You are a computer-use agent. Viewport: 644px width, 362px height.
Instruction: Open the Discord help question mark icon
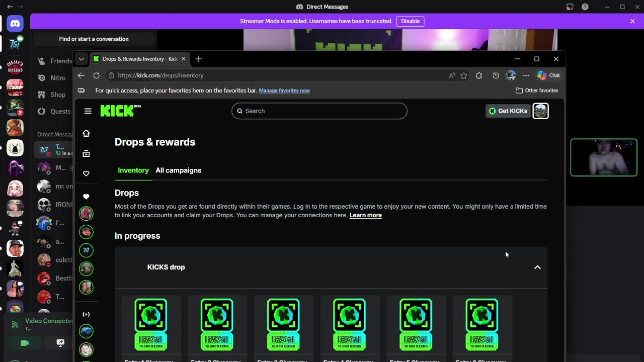(585, 7)
